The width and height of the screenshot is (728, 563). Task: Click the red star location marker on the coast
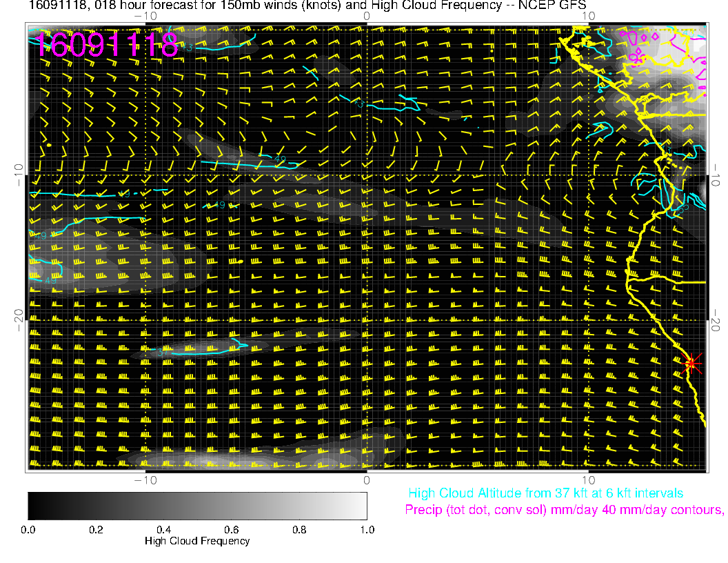[x=691, y=363]
